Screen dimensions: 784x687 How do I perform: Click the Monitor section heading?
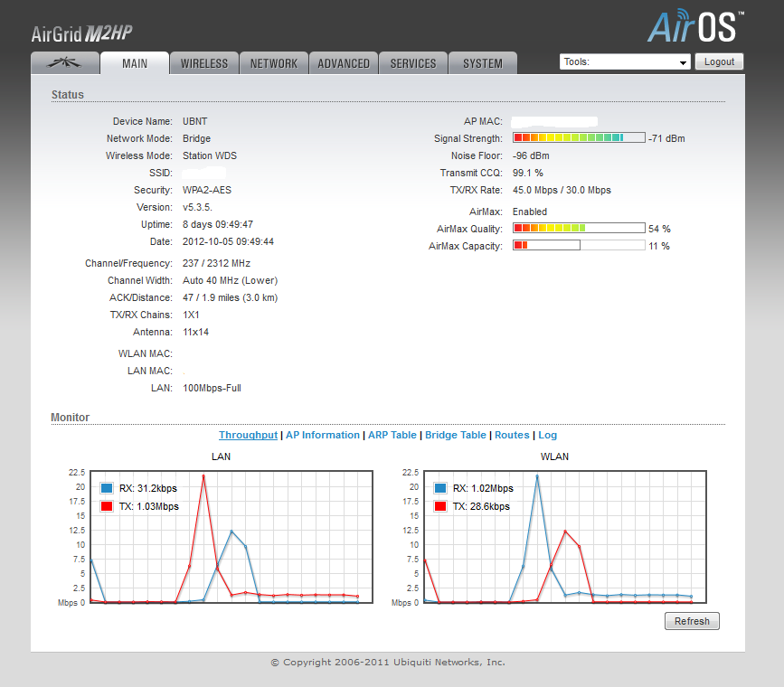pyautogui.click(x=70, y=418)
